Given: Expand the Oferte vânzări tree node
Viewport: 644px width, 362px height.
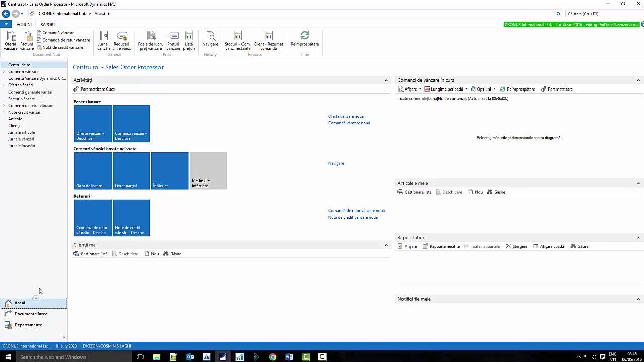Looking at the screenshot, I should pyautogui.click(x=4, y=85).
